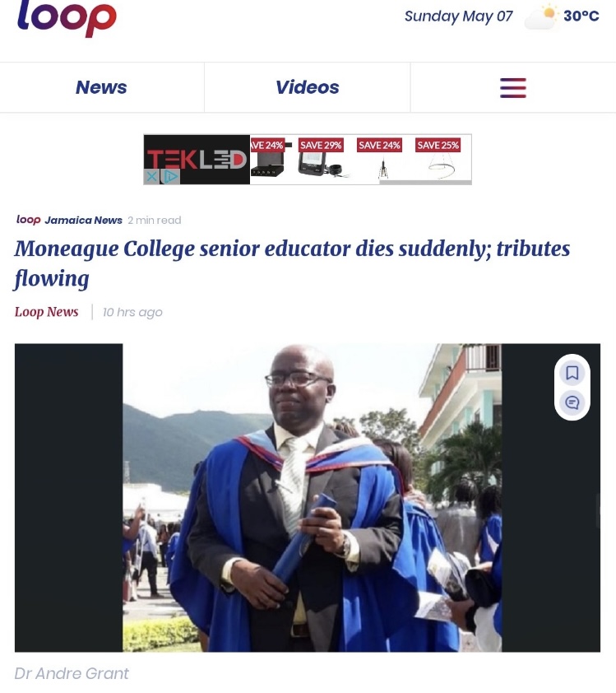The image size is (616, 693).
Task: Open the hamburger menu icon
Action: [512, 87]
